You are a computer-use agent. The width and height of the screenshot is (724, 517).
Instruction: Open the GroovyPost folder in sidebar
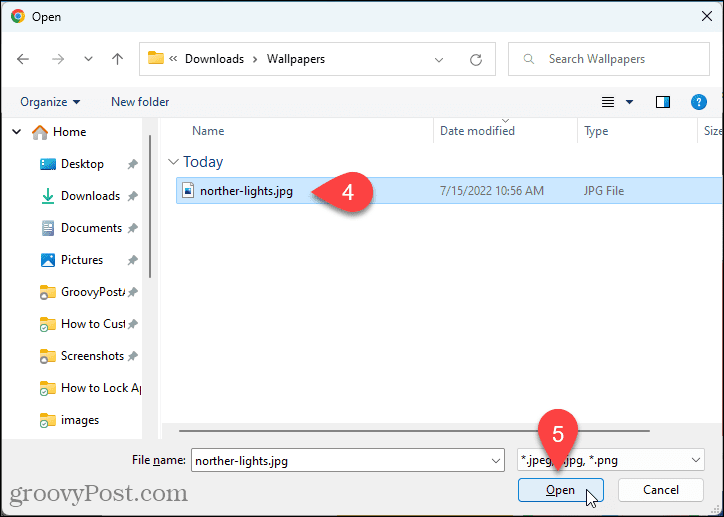[82, 292]
